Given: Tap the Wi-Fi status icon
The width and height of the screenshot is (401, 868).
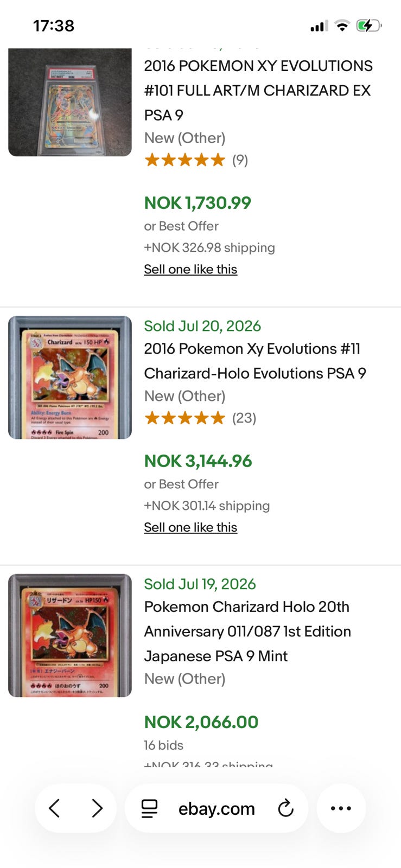Looking at the screenshot, I should click(342, 25).
